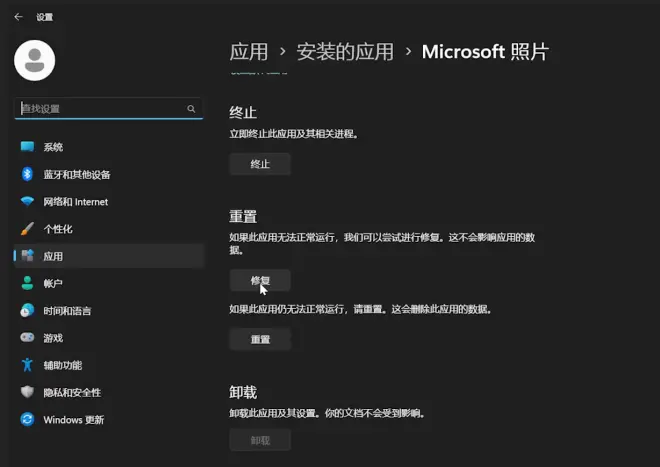Viewport: 660px width, 467px height.
Task: Click the 时间和语言 clock globe icon
Action: pyautogui.click(x=27, y=310)
